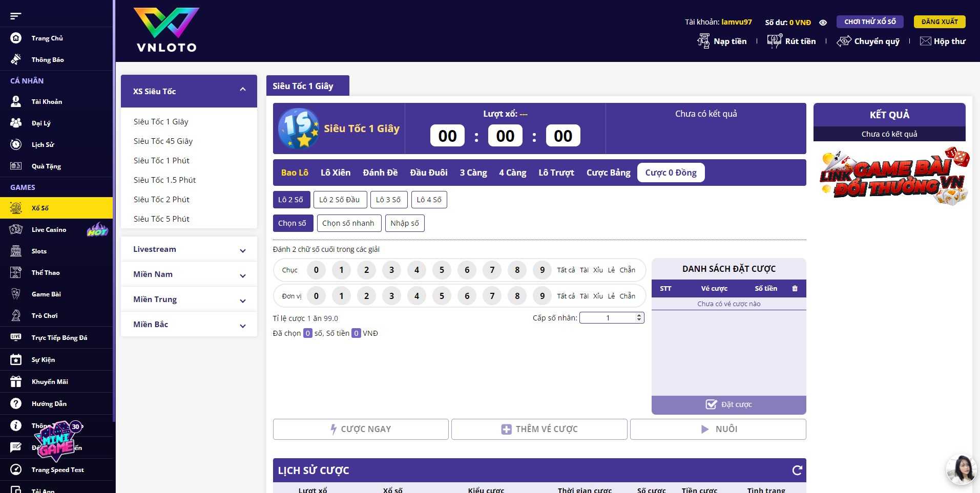Viewport: 980px width, 493px height.
Task: Open Trò Chơi chess knight icon
Action: point(16,315)
